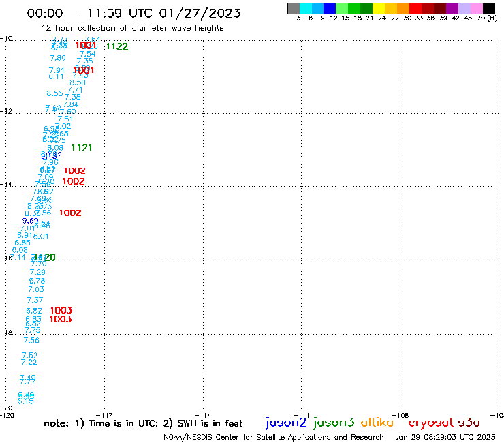Click the wave height value 6.82

pyautogui.click(x=34, y=311)
